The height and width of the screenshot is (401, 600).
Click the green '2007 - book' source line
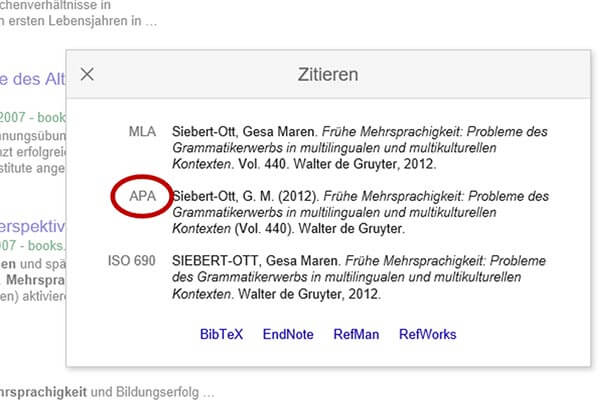point(32,115)
